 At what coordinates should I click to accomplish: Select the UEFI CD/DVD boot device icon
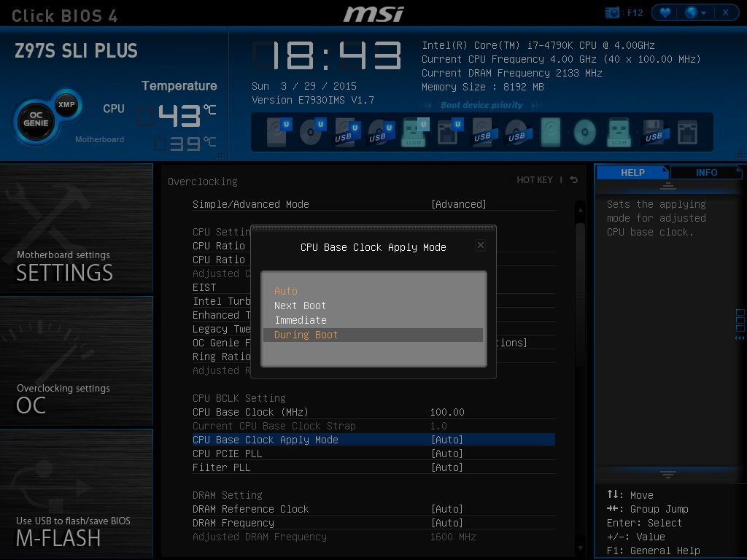pos(312,133)
